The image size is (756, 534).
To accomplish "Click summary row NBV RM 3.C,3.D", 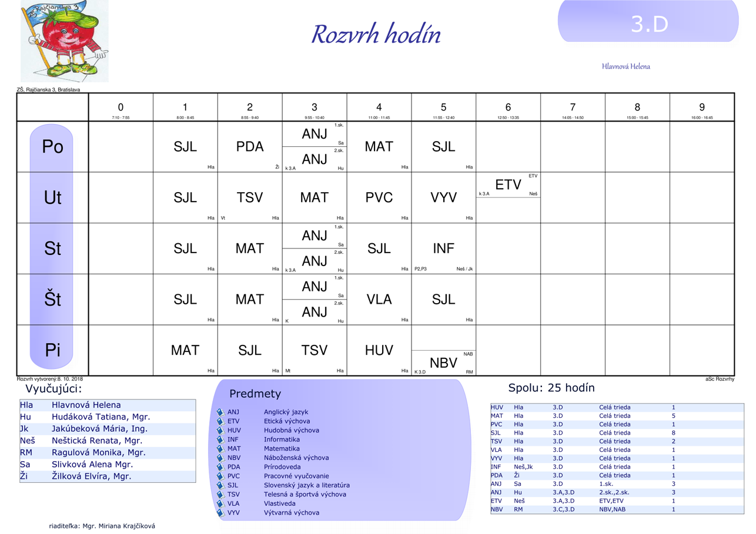I will [x=617, y=509].
